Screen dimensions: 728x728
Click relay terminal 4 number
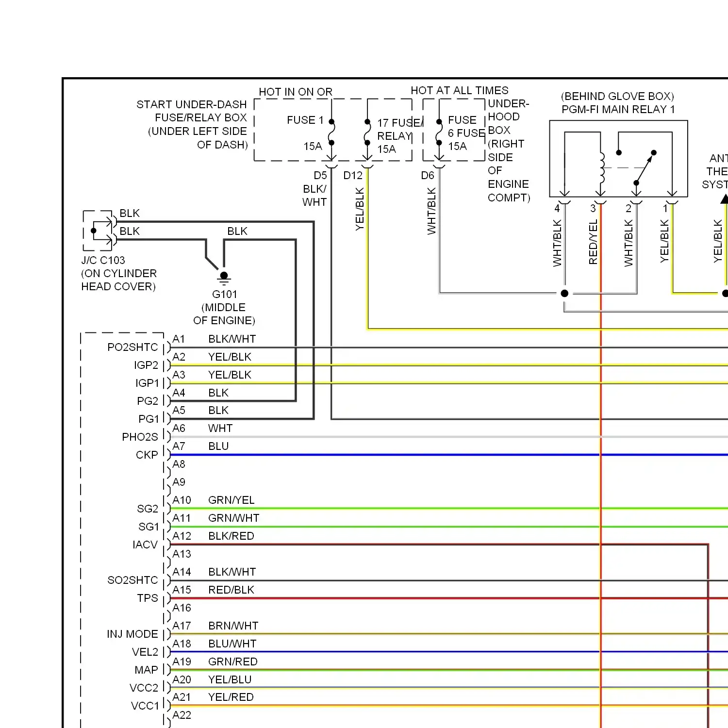tap(557, 208)
